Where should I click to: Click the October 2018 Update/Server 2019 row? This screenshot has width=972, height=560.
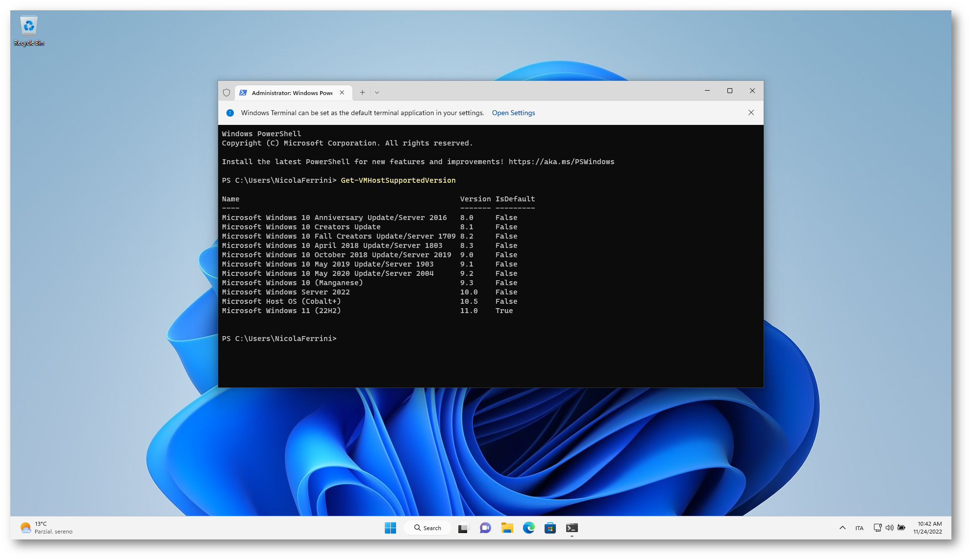pos(370,255)
